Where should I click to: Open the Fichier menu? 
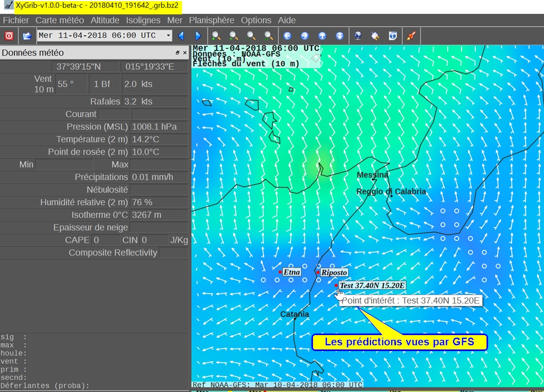[16, 20]
